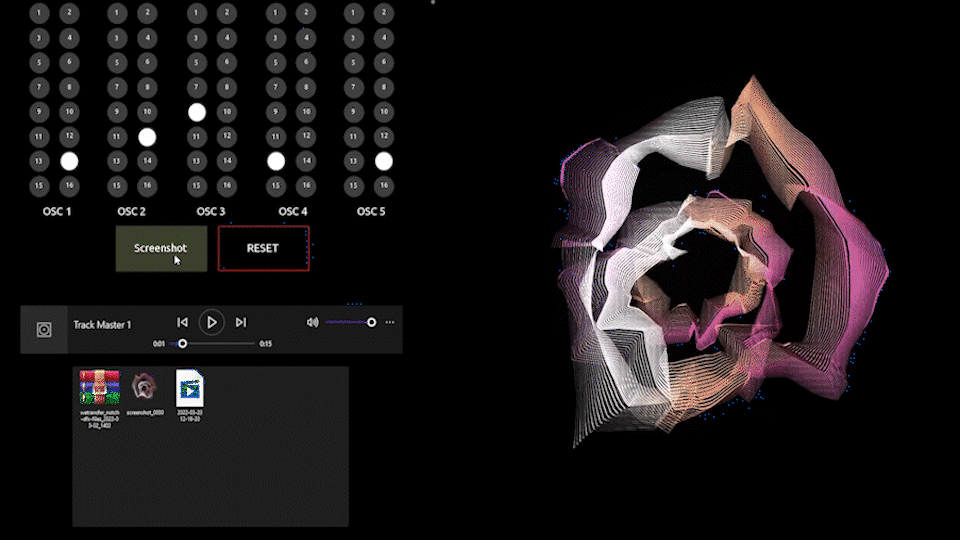Adjust the volume slider in the player

350,322
